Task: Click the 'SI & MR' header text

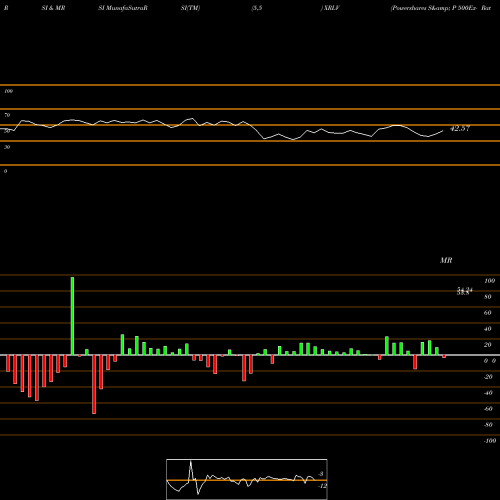Action: tap(53, 8)
